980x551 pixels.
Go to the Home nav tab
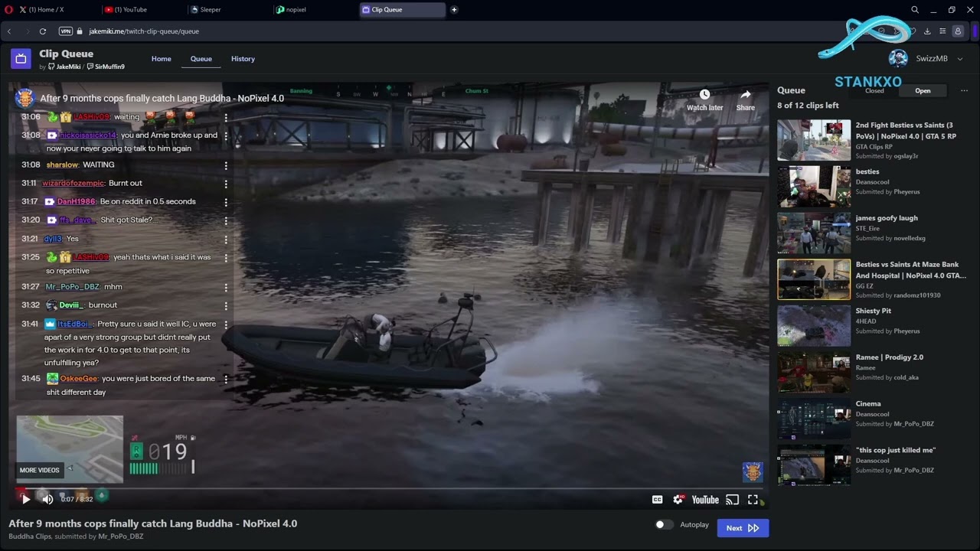[x=161, y=59]
